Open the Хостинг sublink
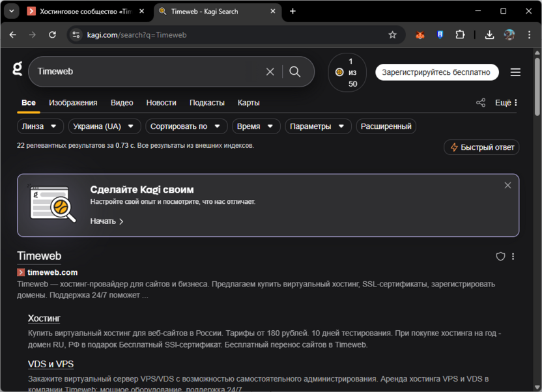This screenshot has height=392, width=542. [44, 318]
